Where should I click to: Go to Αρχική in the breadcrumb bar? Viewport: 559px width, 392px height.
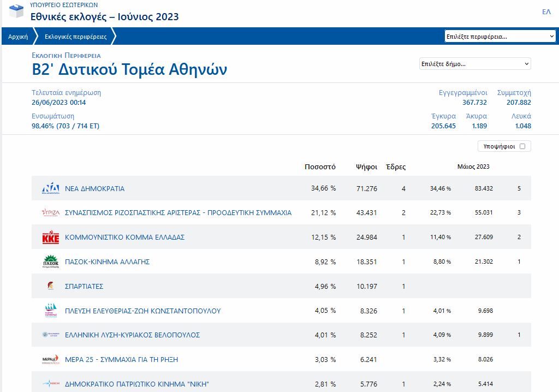[18, 37]
